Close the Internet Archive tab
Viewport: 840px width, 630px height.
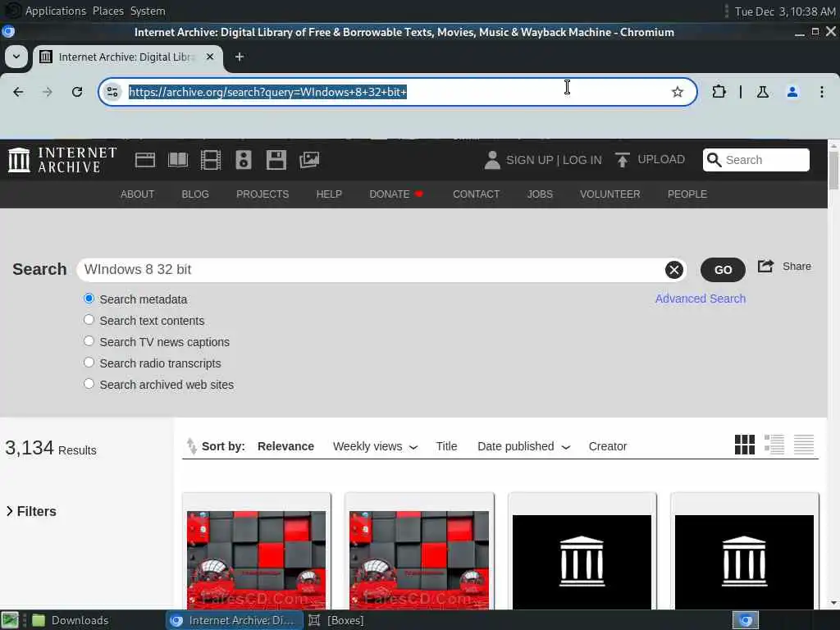click(x=210, y=57)
